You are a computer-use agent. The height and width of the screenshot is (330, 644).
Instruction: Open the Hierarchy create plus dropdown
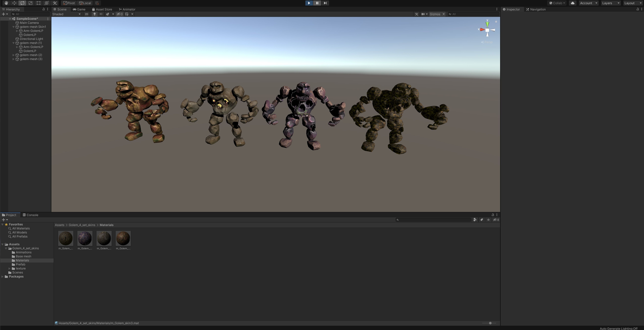click(5, 14)
